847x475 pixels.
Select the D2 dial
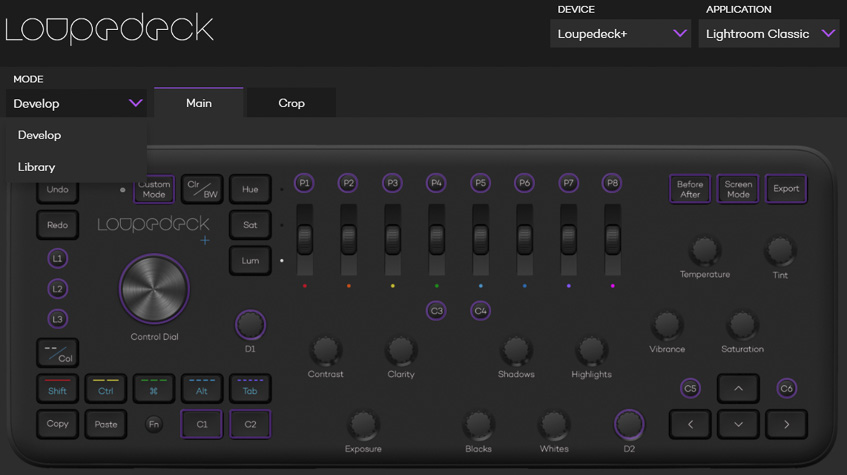click(629, 425)
